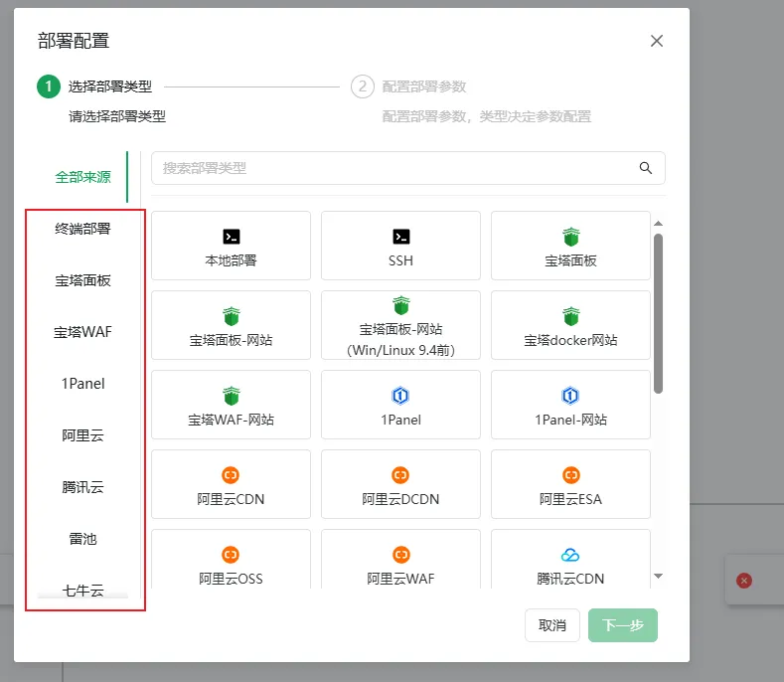Choose the 宝塔面板-网站 card

[231, 325]
